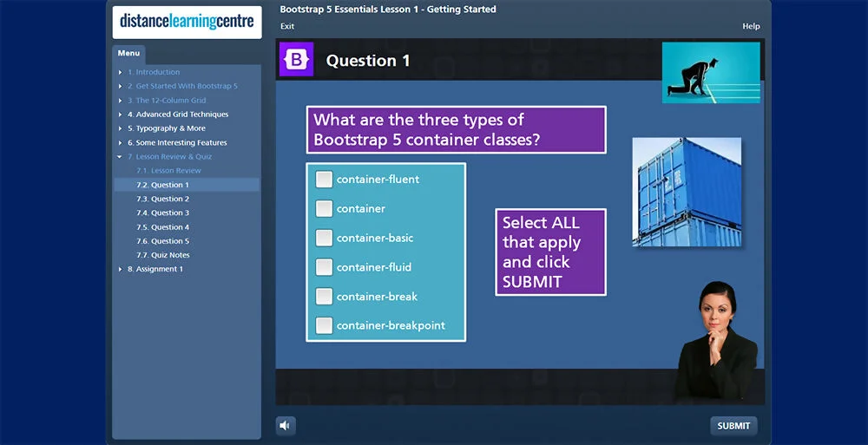The height and width of the screenshot is (445, 868).
Task: Click the Distance Learning Centre logo
Action: coord(187,21)
